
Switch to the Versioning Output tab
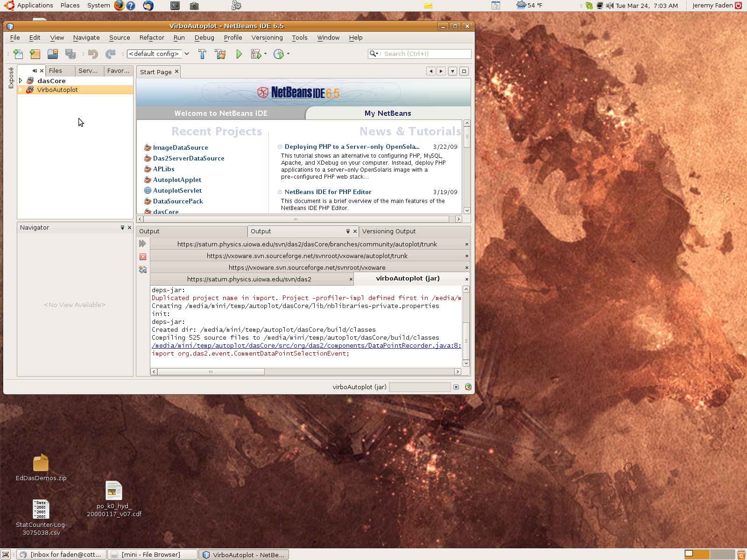click(x=389, y=231)
